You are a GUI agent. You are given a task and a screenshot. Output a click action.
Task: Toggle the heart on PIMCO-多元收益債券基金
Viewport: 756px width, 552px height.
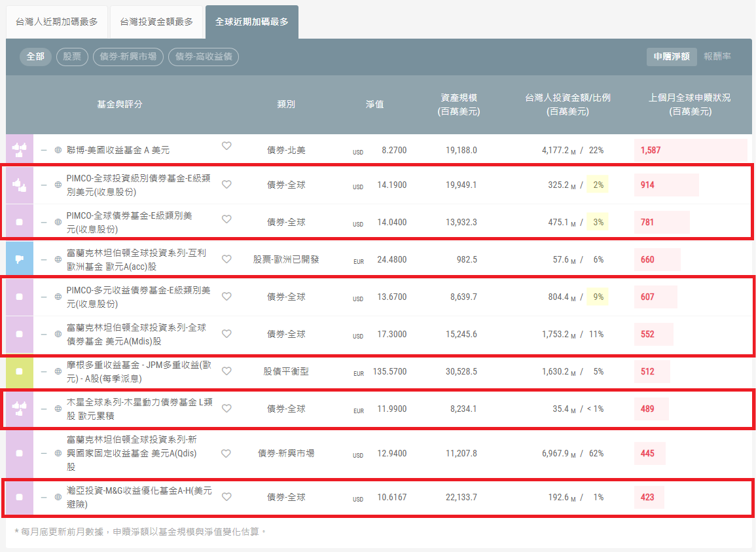click(x=226, y=296)
